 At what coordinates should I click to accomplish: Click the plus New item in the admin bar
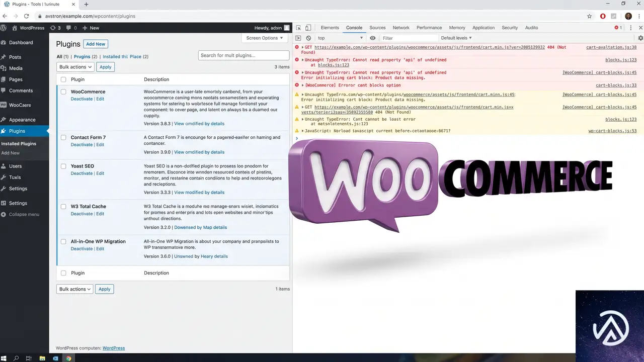pos(91,28)
